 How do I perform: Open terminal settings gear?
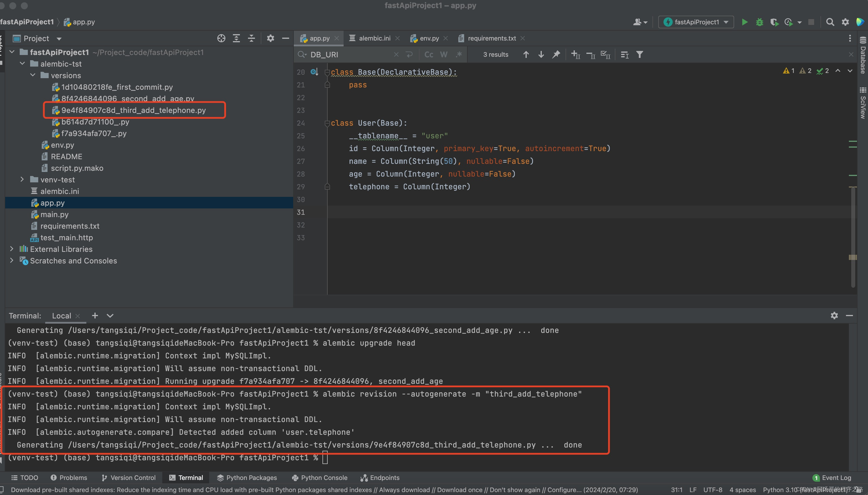834,316
